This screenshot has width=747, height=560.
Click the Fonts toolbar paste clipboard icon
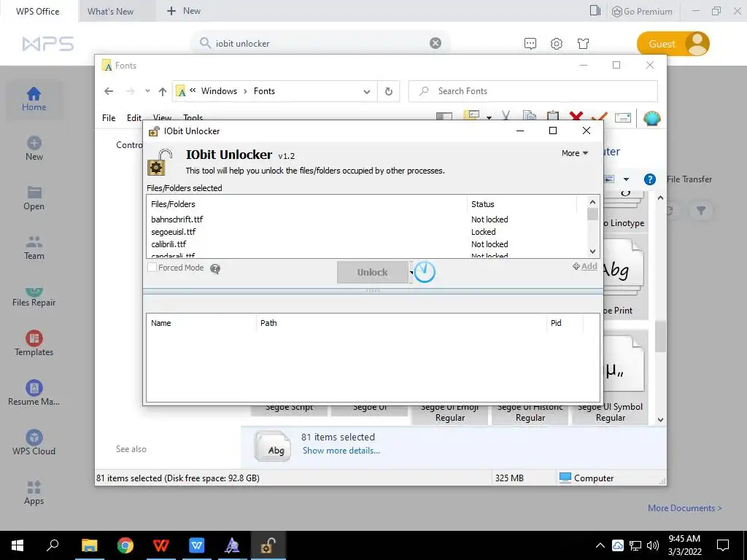(553, 117)
